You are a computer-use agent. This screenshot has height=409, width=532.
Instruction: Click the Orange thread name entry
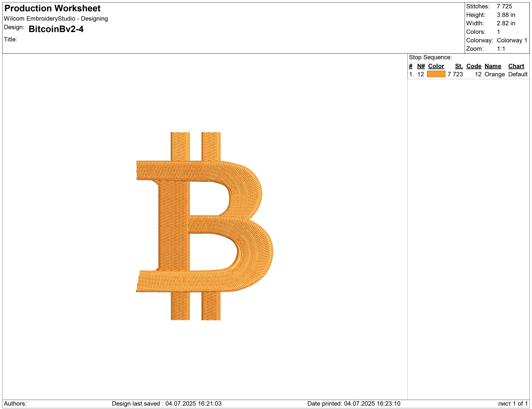(494, 75)
